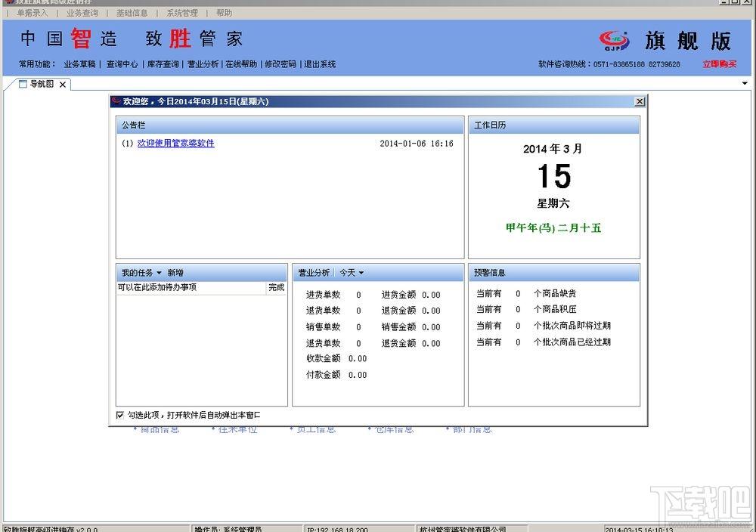This screenshot has height=532, width=756.
Task: Open 在线帮助 shortcut
Action: tap(242, 64)
